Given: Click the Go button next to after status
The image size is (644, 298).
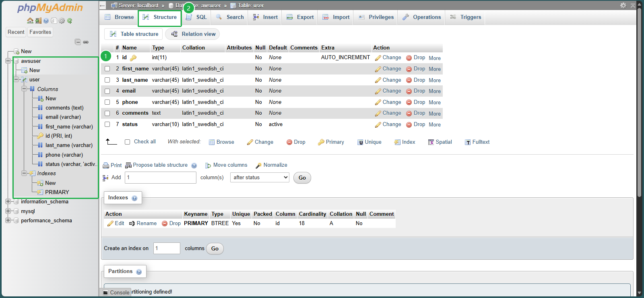Looking at the screenshot, I should click(x=302, y=178).
